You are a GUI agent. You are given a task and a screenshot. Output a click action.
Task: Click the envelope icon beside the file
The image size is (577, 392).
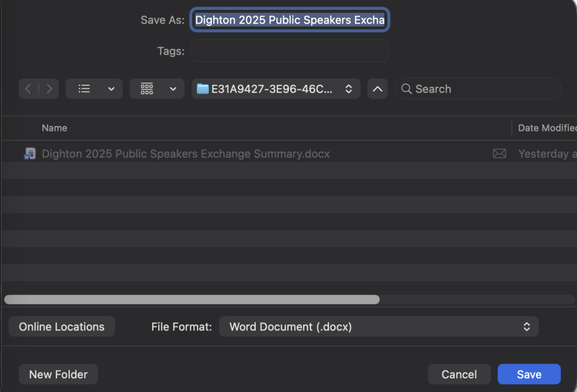click(499, 154)
